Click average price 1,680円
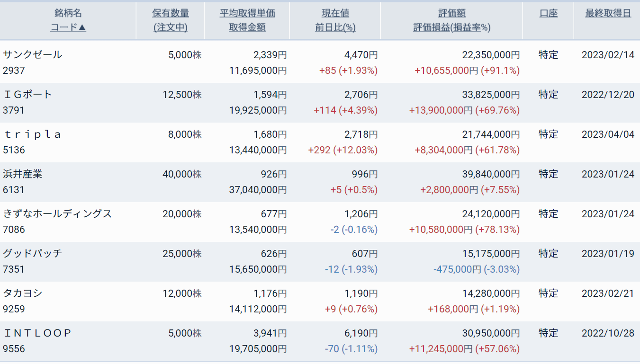 point(270,134)
